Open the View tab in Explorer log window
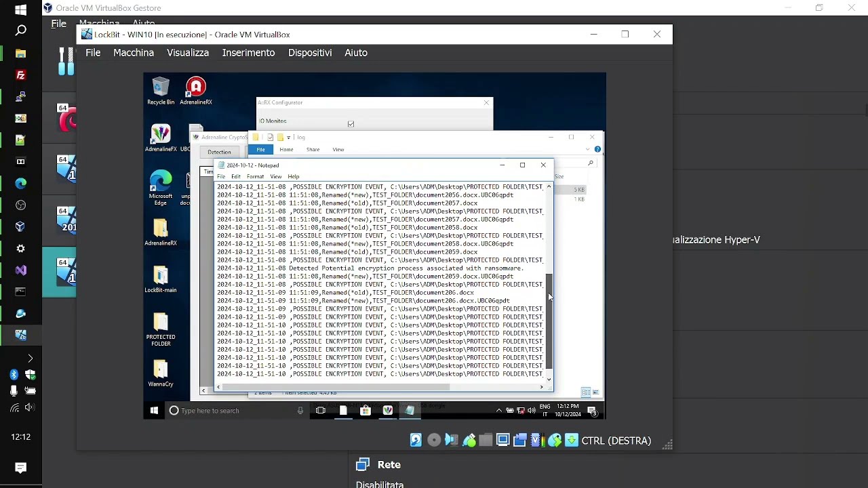The height and width of the screenshot is (488, 868). (338, 149)
